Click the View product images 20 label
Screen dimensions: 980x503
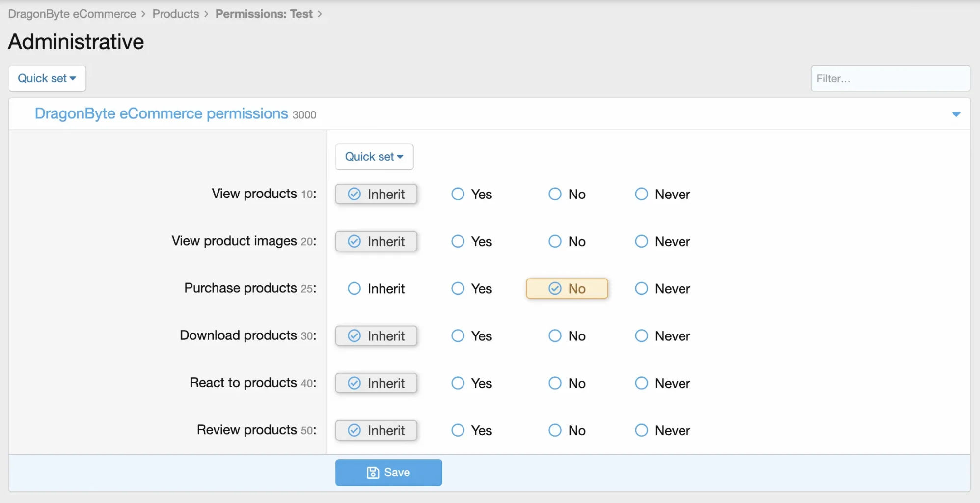[x=244, y=241]
